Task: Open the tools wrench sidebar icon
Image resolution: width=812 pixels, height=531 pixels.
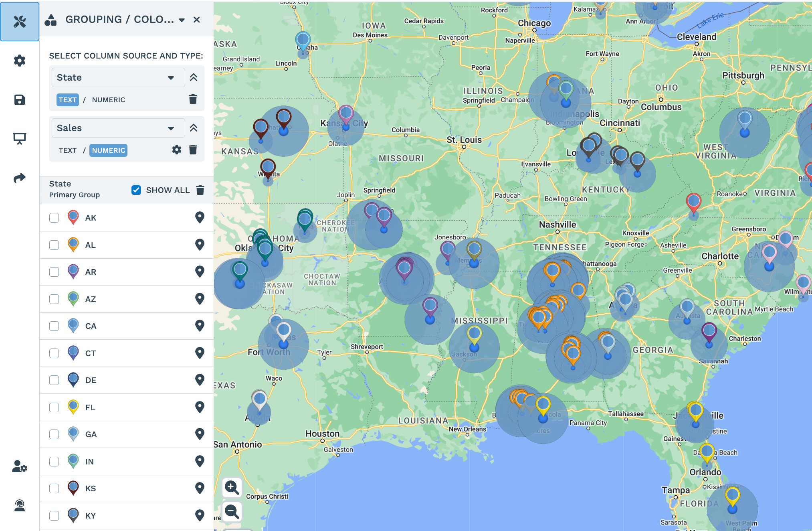Action: coord(19,21)
